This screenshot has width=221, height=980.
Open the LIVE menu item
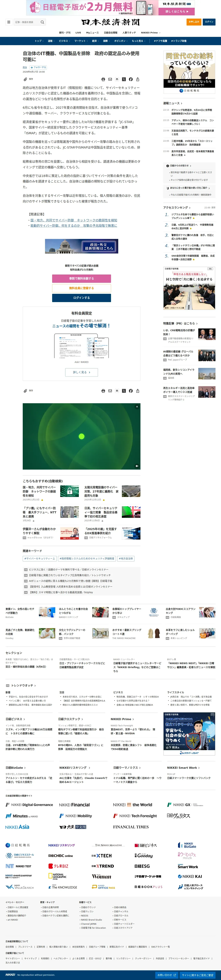coord(78,33)
